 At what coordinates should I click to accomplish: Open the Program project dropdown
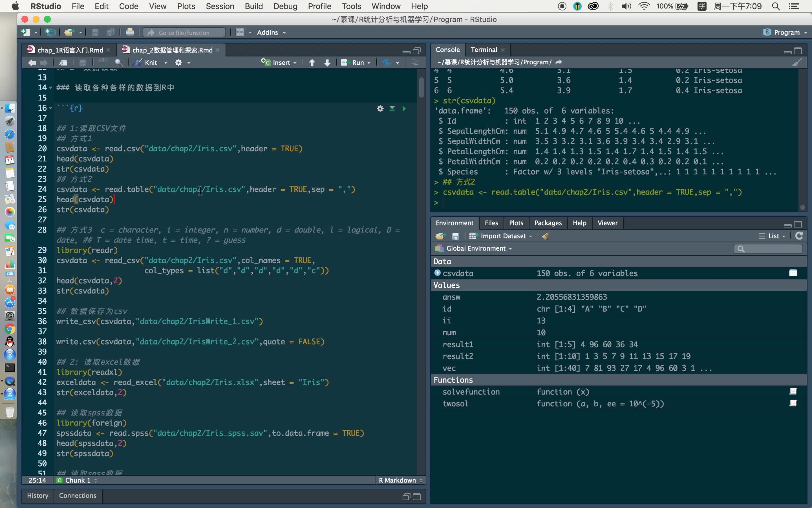[x=785, y=32]
